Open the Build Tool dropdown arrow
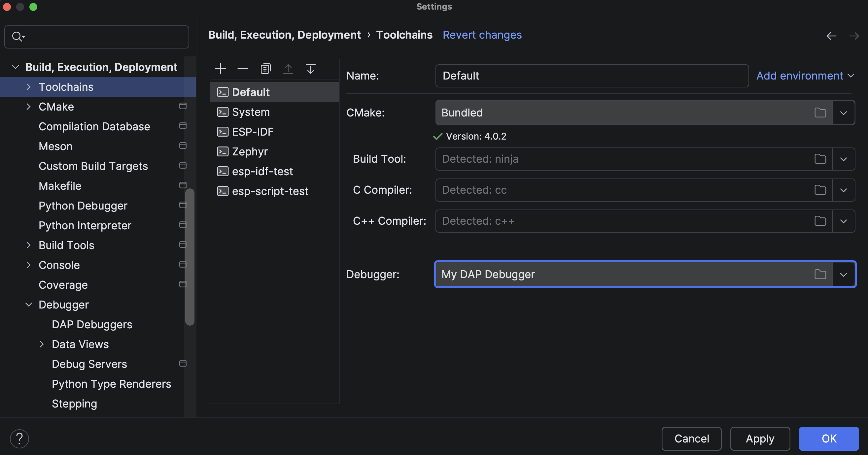 (843, 159)
